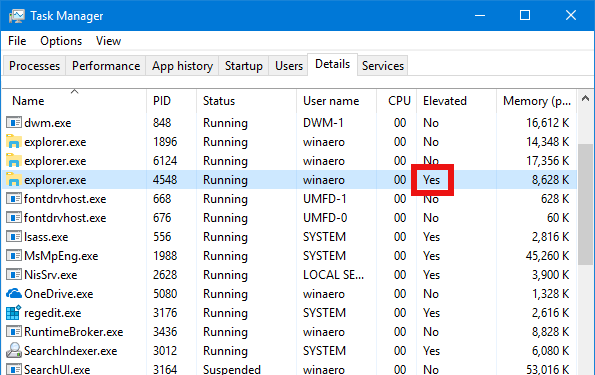Screen dimensions: 595x375
Task: Click the regedit.exe registry icon
Action: (x=14, y=312)
